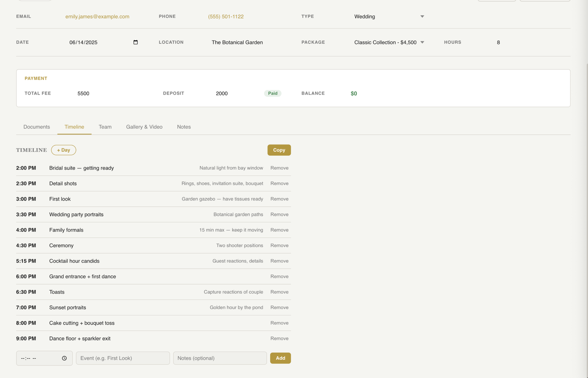Open the Package dropdown for Classic Collection

[x=389, y=42]
